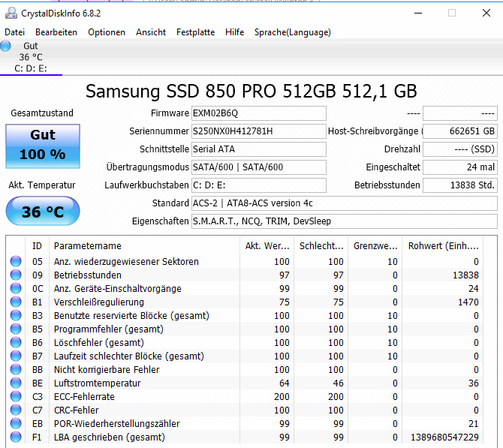Open the Festplatte menu
Screen dimensions: 503x448
[x=195, y=32]
